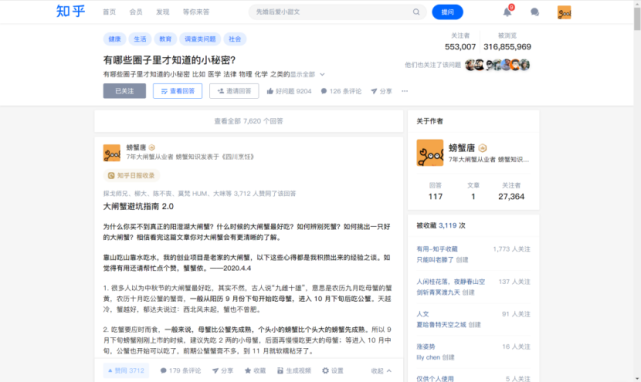This screenshot has width=641, height=382.
Task: Click the 知乎日报收录 badge
Action: click(132, 175)
